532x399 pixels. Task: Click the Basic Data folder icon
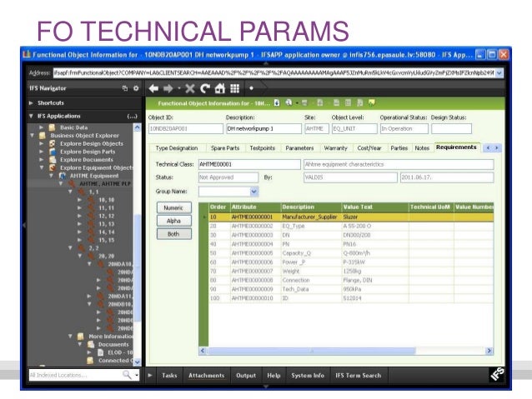tap(52, 127)
